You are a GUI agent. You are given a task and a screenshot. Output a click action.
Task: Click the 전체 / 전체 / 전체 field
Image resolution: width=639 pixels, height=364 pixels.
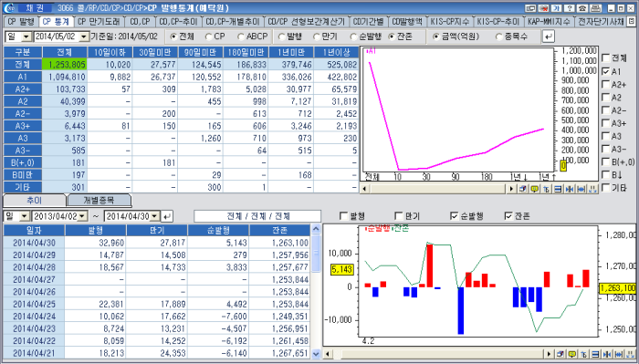(257, 216)
